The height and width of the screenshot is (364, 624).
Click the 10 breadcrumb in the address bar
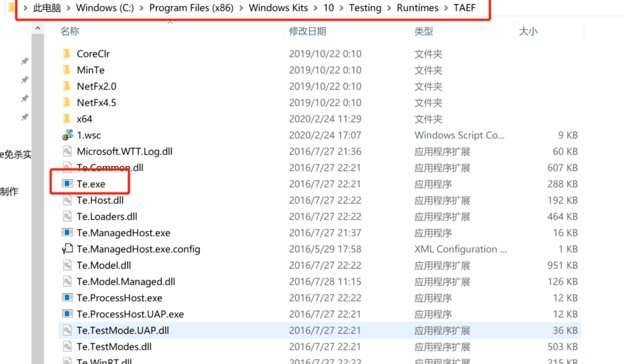click(x=328, y=8)
